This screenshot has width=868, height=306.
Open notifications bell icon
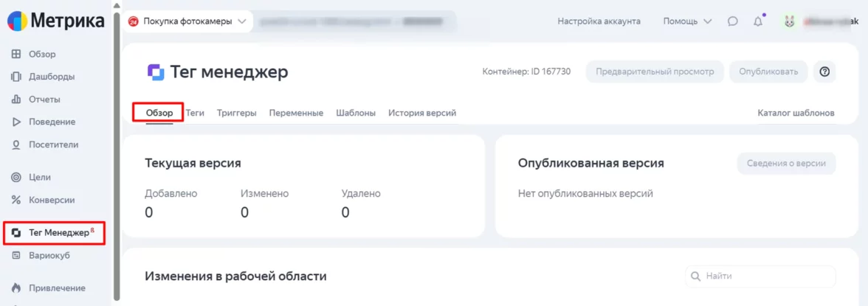click(758, 21)
